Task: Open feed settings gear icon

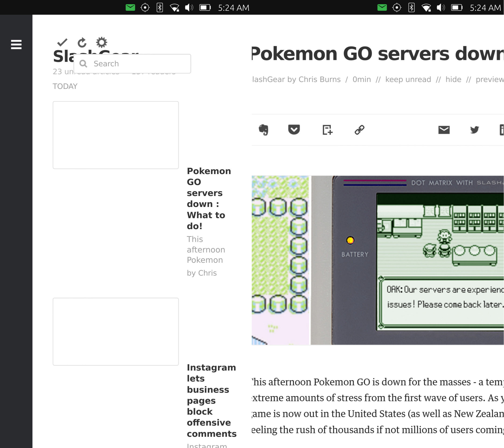Action: tap(101, 42)
